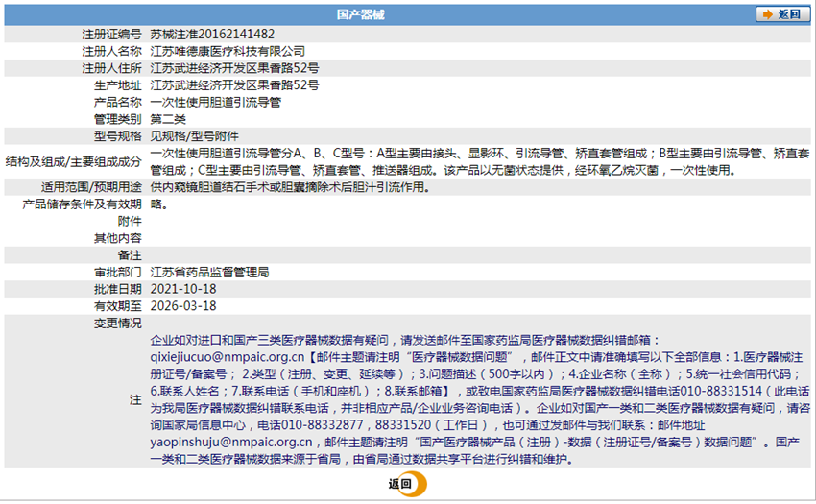Click the value 见规格/型号附件

(x=195, y=136)
